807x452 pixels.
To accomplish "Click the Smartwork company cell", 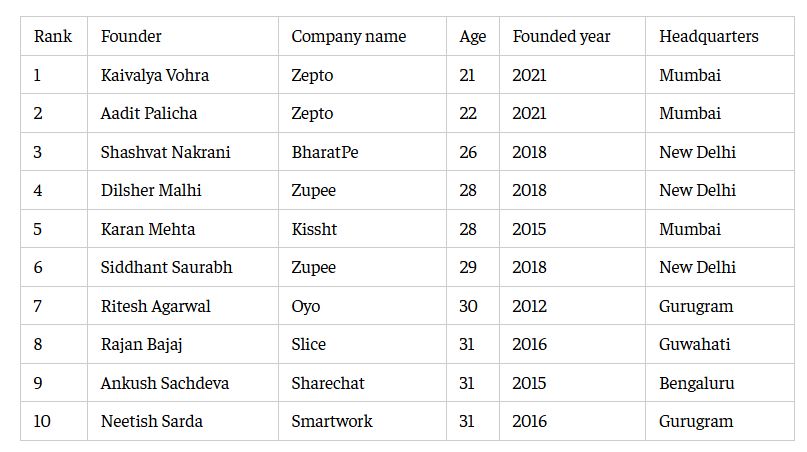I will 331,421.
